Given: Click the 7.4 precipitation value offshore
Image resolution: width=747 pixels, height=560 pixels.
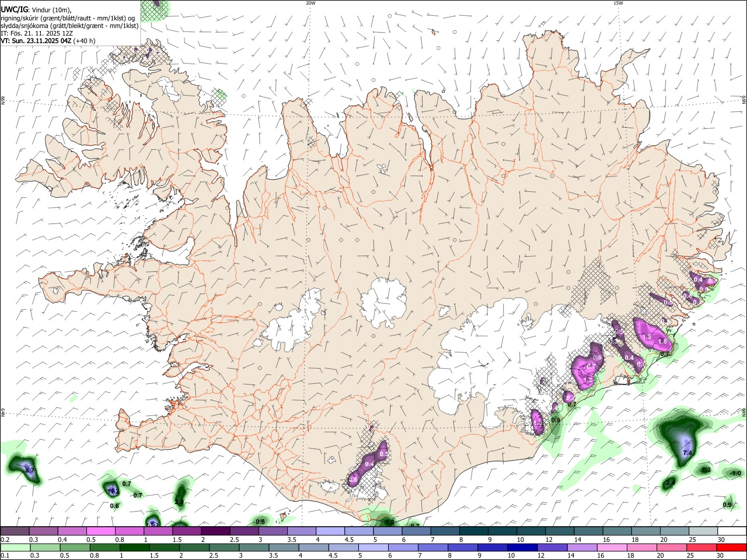Looking at the screenshot, I should pyautogui.click(x=687, y=453).
